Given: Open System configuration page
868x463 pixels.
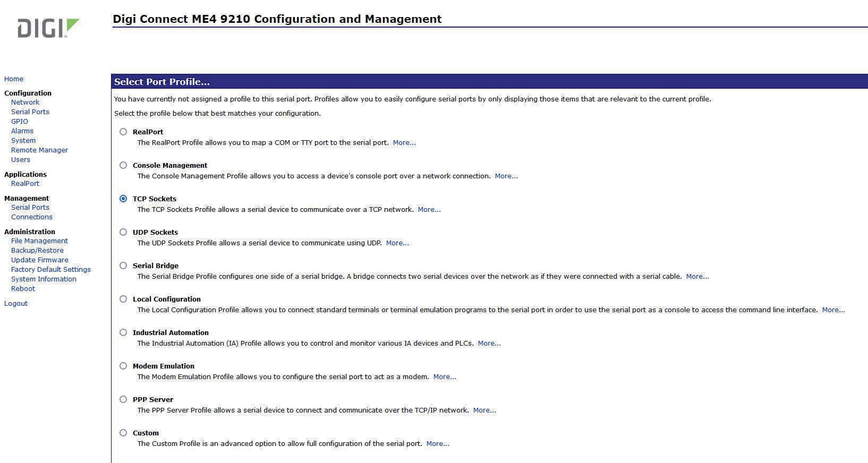Looking at the screenshot, I should pos(23,141).
